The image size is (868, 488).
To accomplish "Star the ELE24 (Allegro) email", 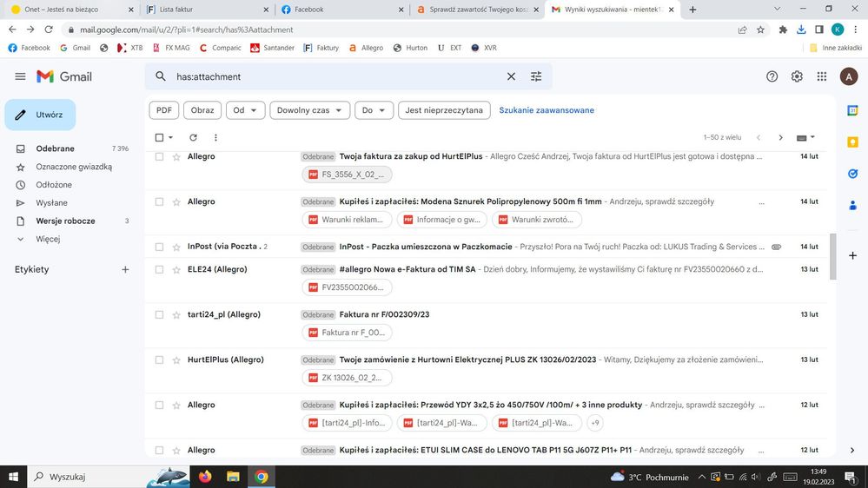I will (176, 270).
